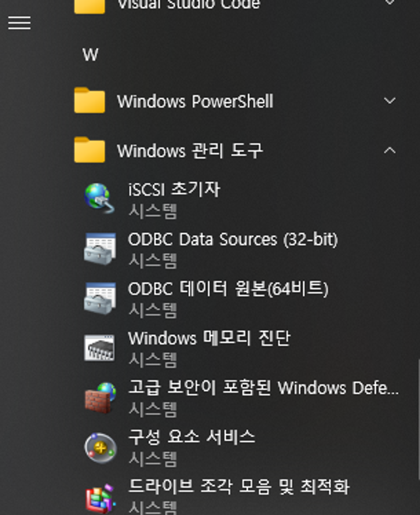Click the 구성 요소 서비스 icon
The width and height of the screenshot is (420, 515).
pos(100,448)
